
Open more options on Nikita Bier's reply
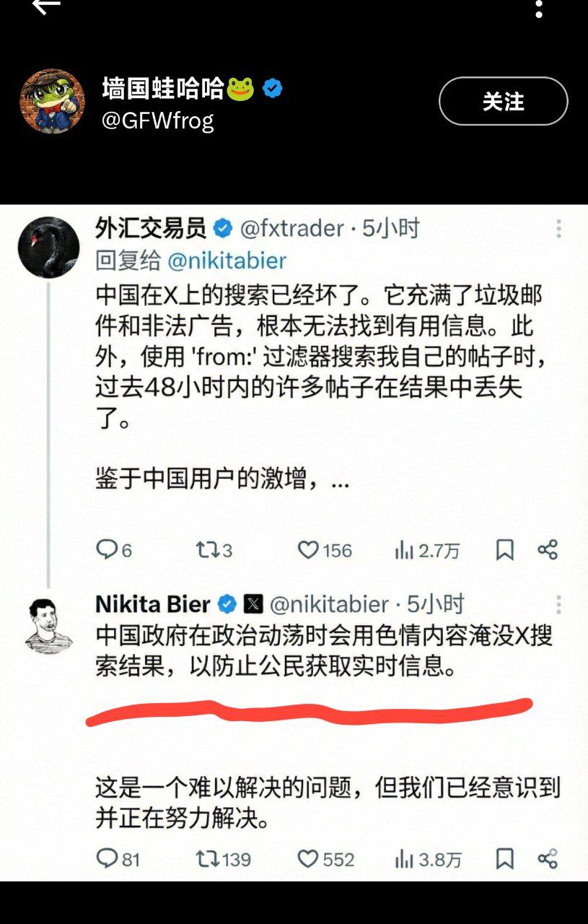[558, 604]
